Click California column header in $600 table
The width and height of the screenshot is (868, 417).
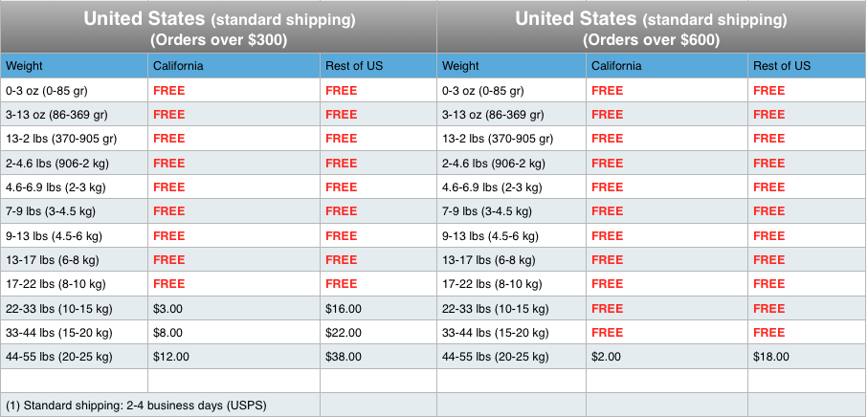[x=616, y=66]
